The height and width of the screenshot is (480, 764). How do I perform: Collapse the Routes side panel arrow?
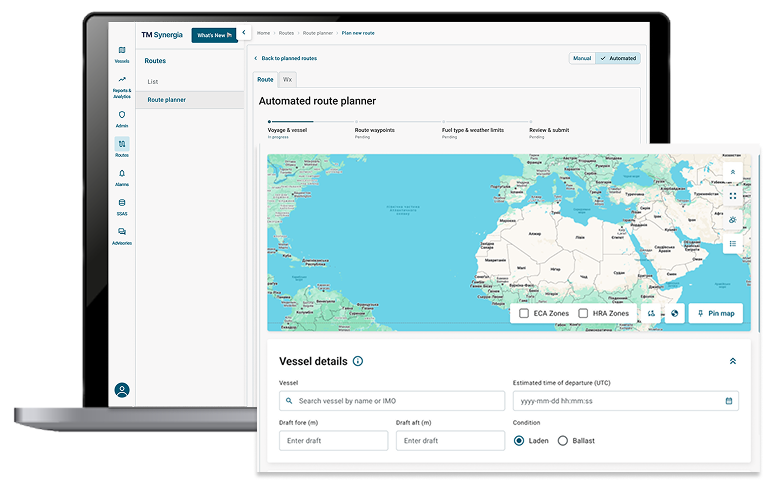[244, 34]
